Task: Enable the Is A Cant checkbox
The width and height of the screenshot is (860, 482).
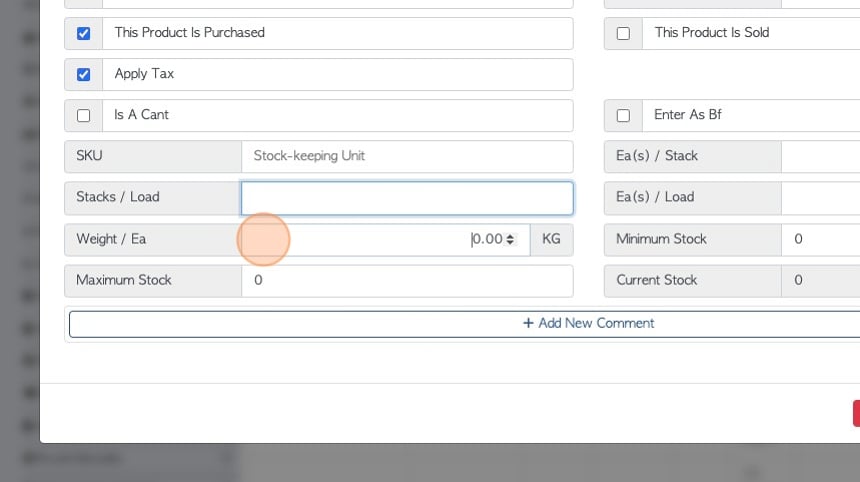Action: [x=83, y=116]
